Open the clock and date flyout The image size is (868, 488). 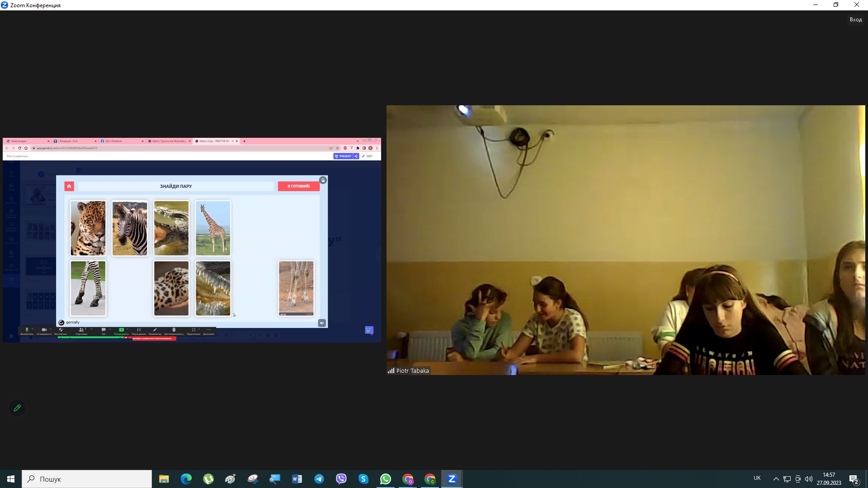tap(829, 479)
